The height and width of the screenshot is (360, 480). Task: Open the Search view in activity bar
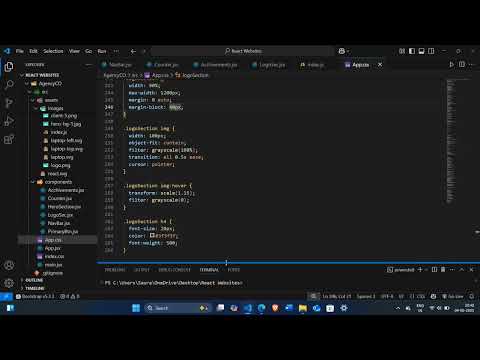pyautogui.click(x=9, y=85)
